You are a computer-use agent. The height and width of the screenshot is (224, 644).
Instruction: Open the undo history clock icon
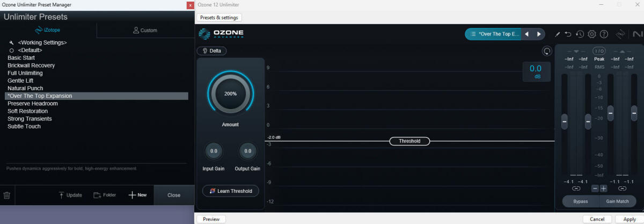(x=580, y=34)
